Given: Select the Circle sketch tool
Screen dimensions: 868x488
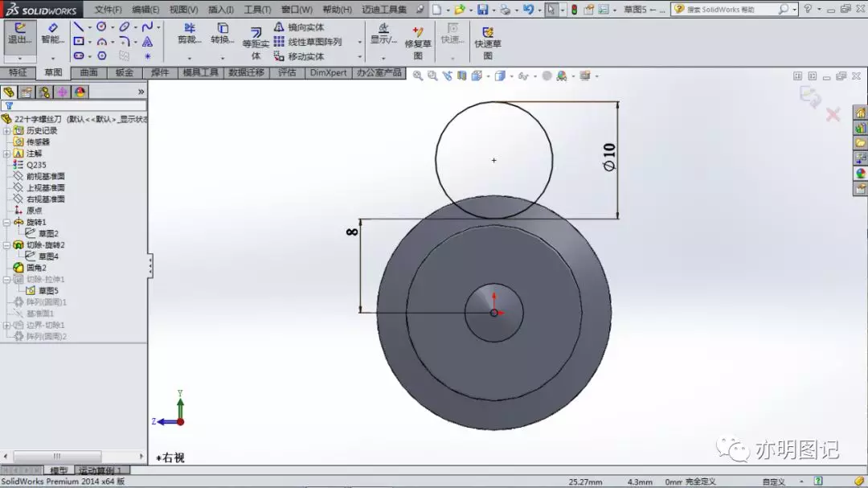Looking at the screenshot, I should 101,27.
